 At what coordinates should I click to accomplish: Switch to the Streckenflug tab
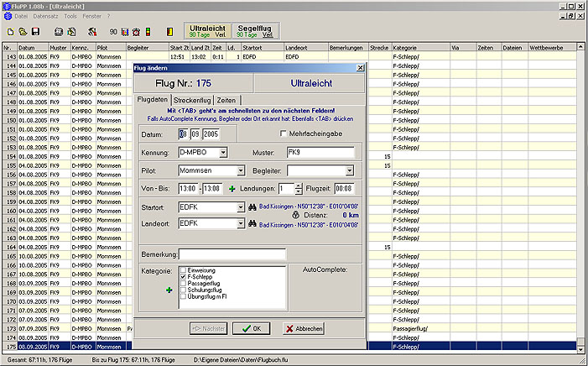click(x=192, y=100)
